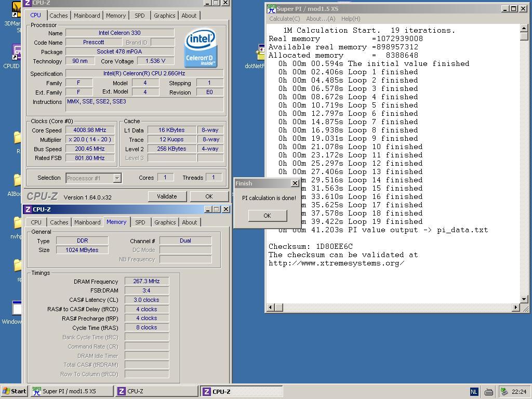The width and height of the screenshot is (532, 399).
Task: Open the Graphics tab in upper CPU-Z
Action: [165, 16]
